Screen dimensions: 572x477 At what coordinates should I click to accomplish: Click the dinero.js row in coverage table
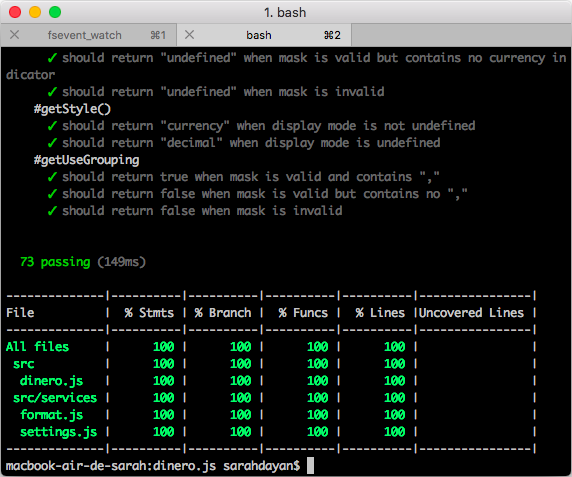270,381
